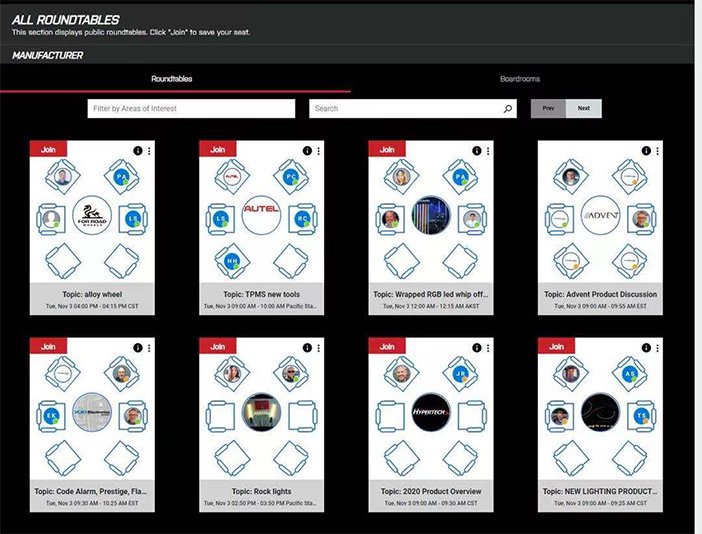Click the Autel logo in table center
702x534 pixels.
point(261,215)
